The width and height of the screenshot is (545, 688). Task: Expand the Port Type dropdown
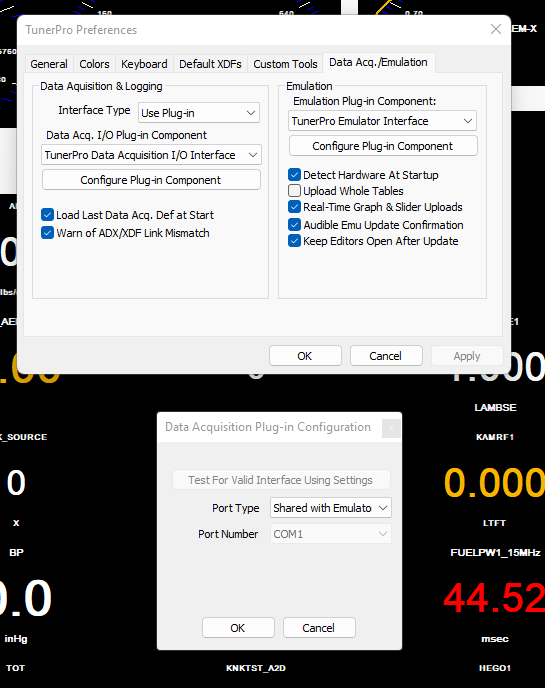[331, 508]
